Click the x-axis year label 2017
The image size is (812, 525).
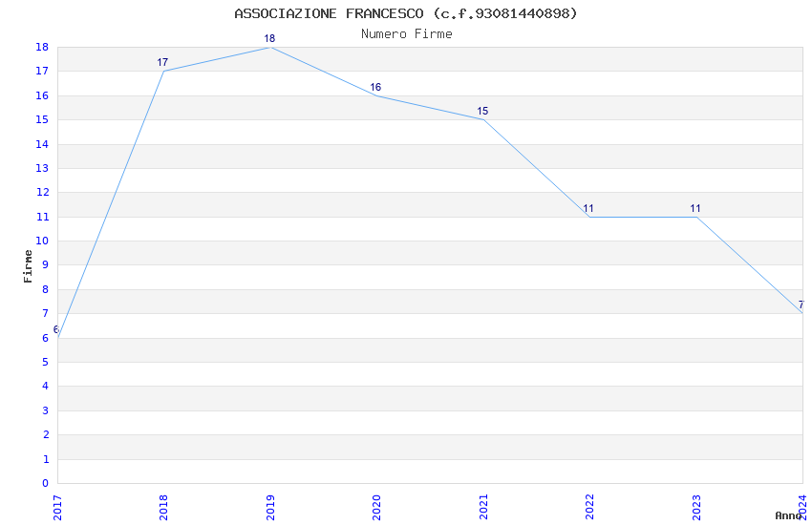(57, 508)
